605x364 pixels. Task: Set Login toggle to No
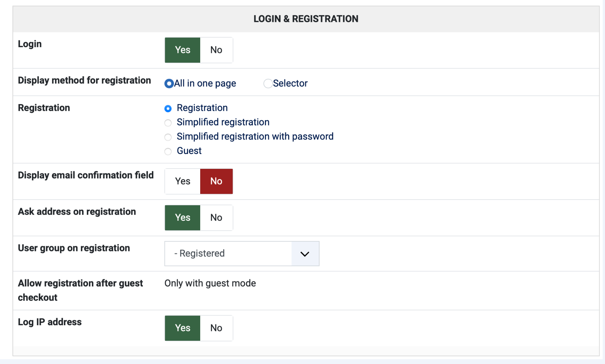click(x=216, y=50)
